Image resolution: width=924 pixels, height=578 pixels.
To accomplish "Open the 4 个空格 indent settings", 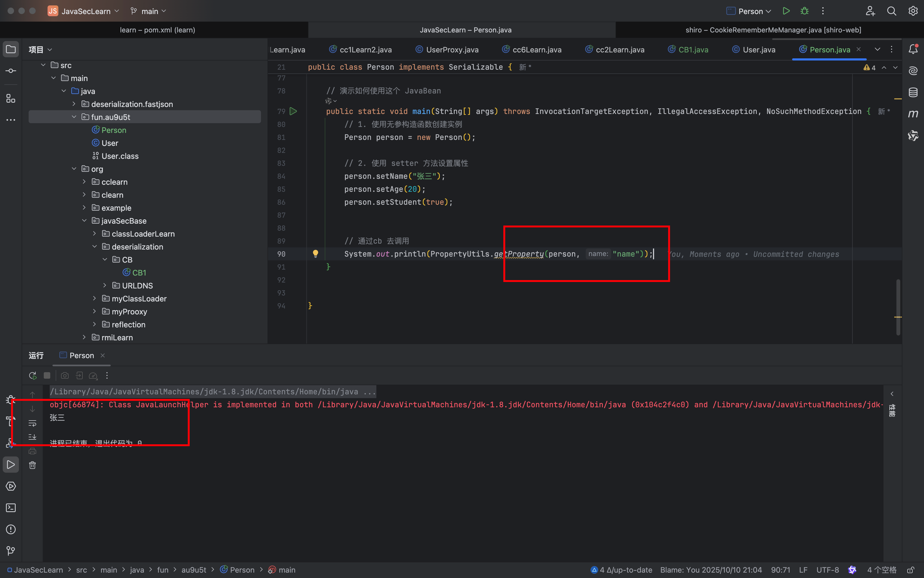I will click(882, 570).
